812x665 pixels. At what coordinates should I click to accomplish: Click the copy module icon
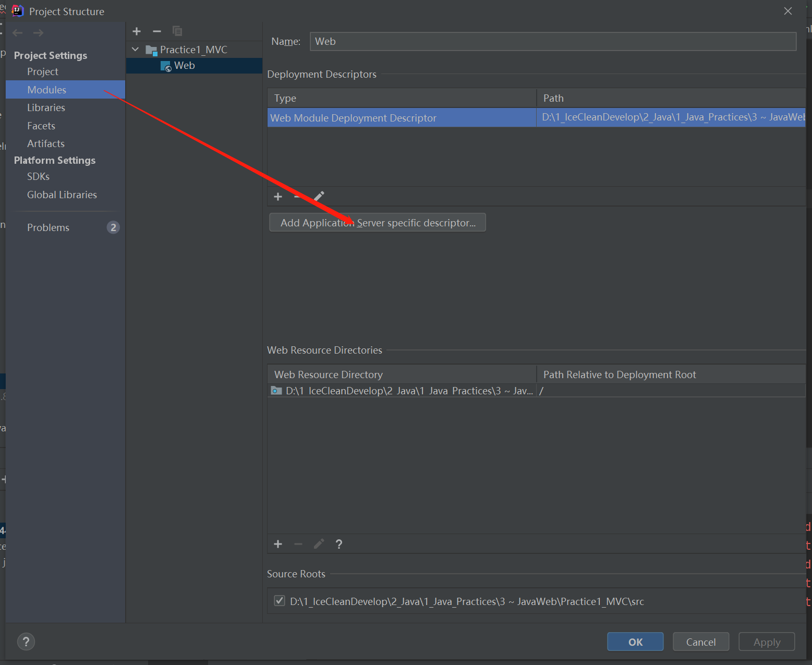click(177, 31)
